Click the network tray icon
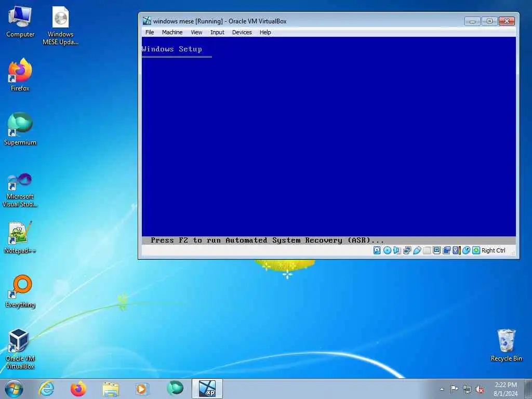 pyautogui.click(x=467, y=389)
